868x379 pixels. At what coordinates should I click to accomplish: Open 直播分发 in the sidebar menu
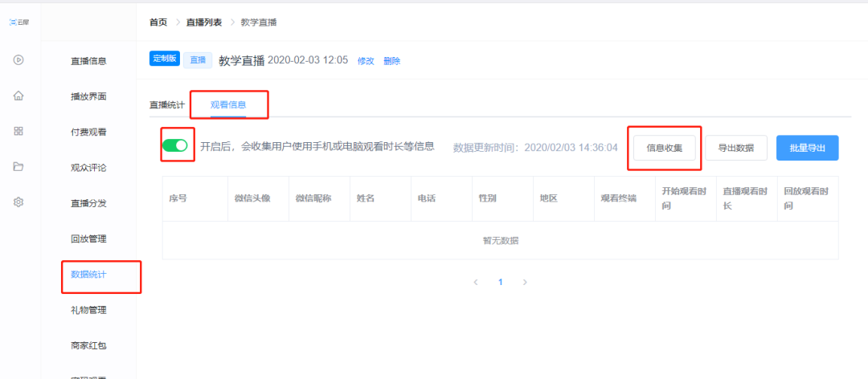pyautogui.click(x=88, y=203)
